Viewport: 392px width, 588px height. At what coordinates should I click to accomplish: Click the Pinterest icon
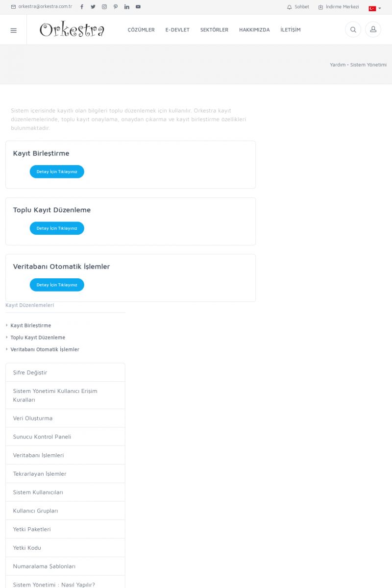pyautogui.click(x=116, y=7)
